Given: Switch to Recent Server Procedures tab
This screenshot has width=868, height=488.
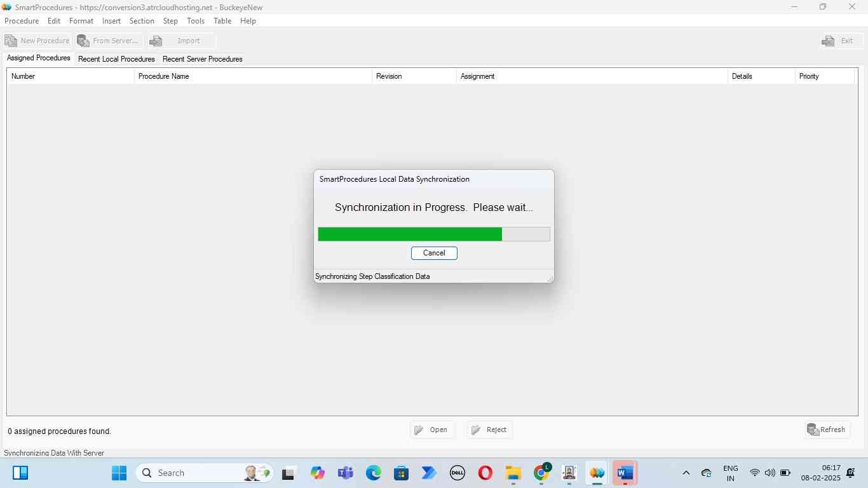Looking at the screenshot, I should pos(202,59).
